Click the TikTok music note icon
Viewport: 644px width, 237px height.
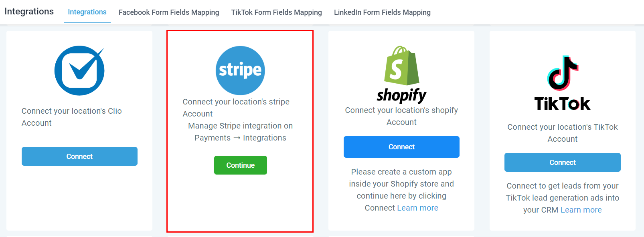point(563,73)
